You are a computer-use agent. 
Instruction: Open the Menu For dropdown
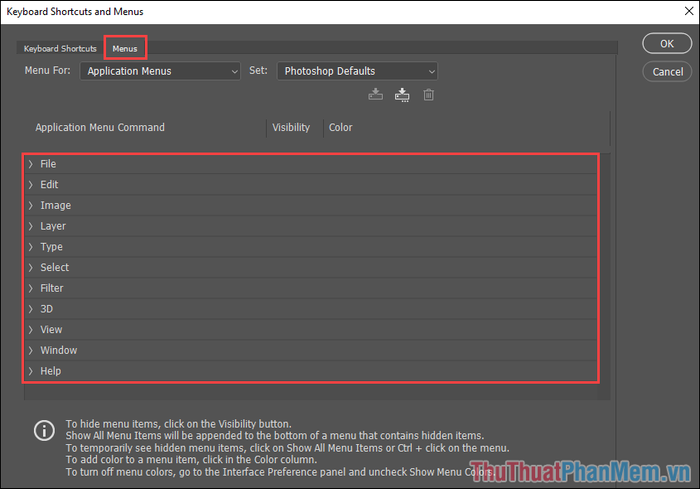click(x=160, y=71)
